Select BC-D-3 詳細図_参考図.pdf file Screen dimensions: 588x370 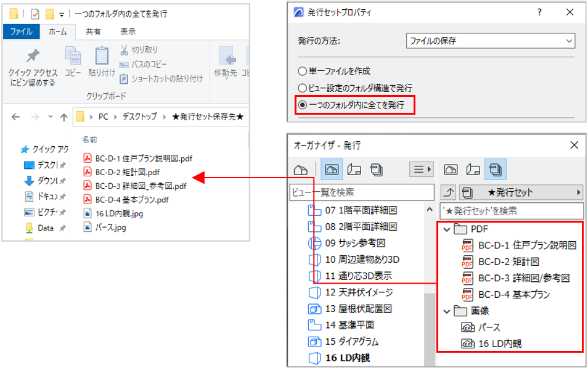[x=135, y=186]
